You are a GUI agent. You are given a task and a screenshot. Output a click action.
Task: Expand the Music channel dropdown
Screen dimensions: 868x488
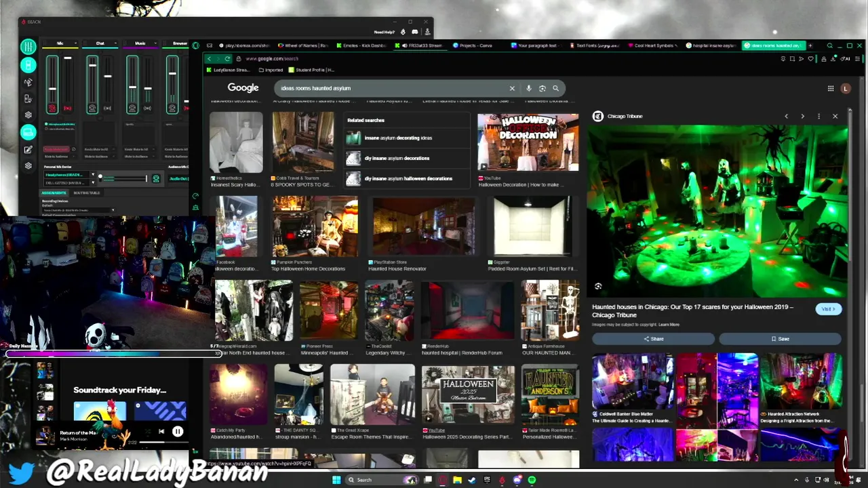point(155,43)
